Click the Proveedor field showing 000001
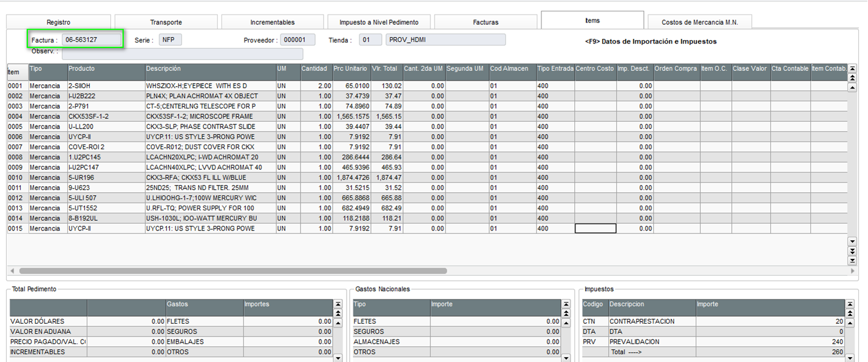 (x=297, y=39)
